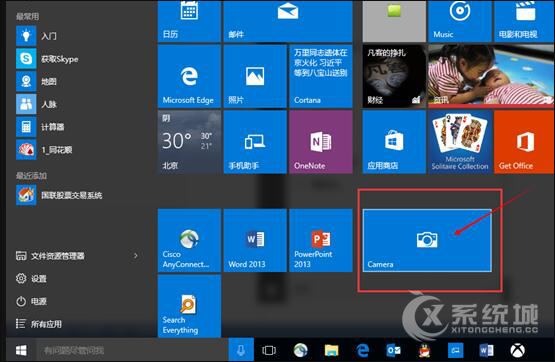Show All apps (所有应用) list
The image size is (555, 362).
pyautogui.click(x=39, y=324)
